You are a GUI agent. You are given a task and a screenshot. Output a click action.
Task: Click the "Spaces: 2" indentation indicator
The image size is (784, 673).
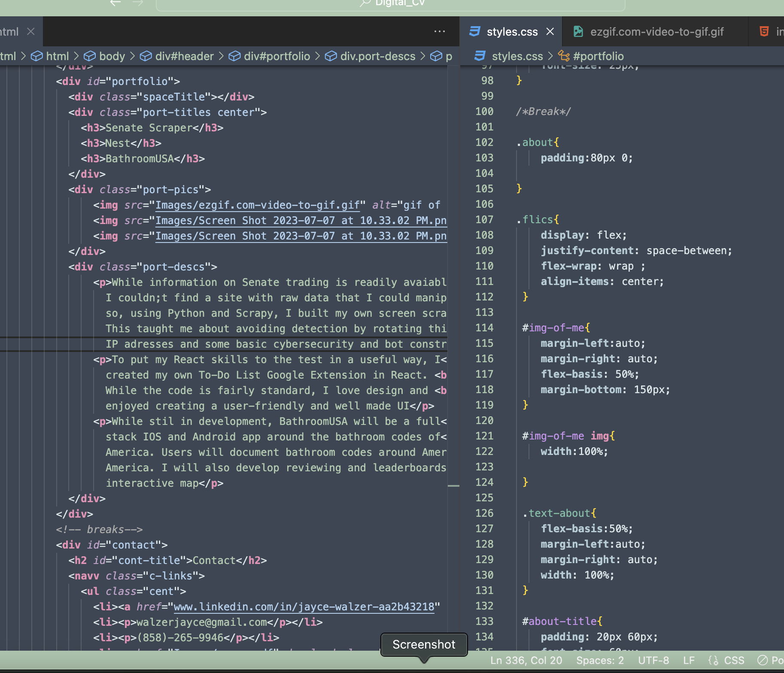(x=600, y=661)
